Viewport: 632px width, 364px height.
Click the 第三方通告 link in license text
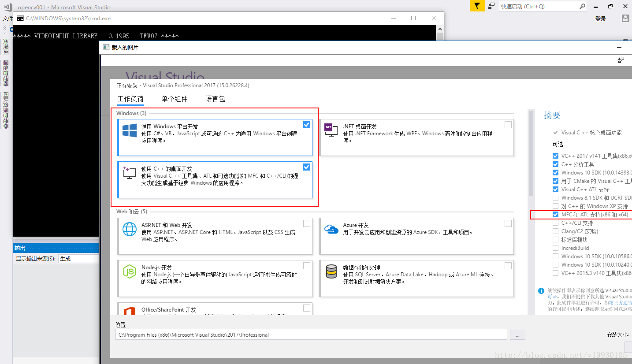pyautogui.click(x=620, y=303)
